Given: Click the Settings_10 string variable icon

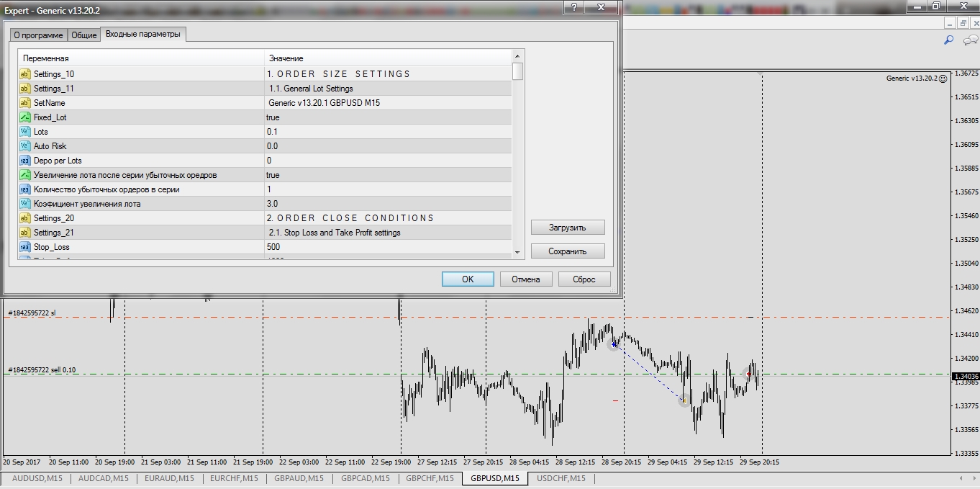Looking at the screenshot, I should (24, 74).
